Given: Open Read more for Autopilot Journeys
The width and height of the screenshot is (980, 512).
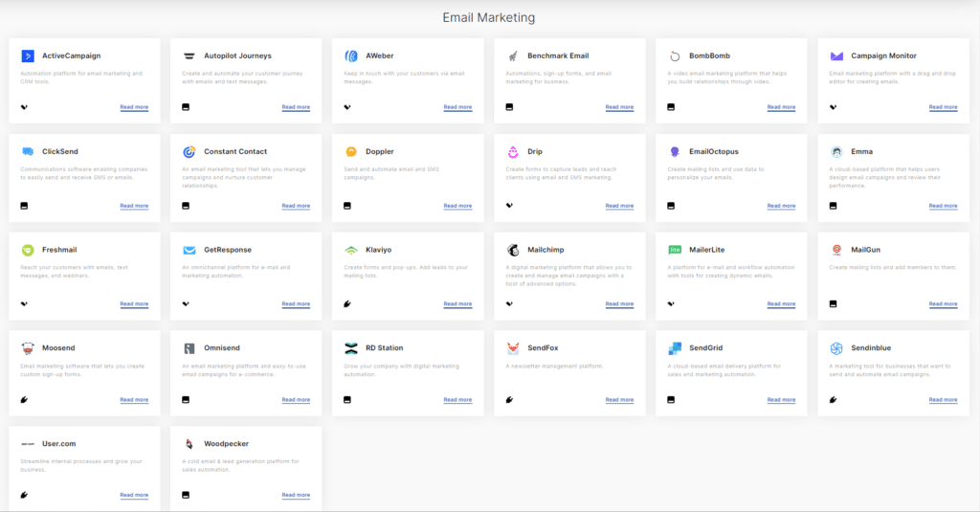Looking at the screenshot, I should (296, 107).
